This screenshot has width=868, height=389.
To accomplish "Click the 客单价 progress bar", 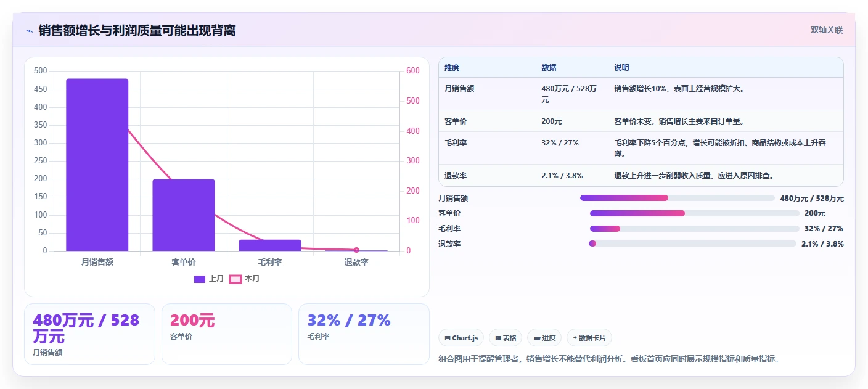I will (x=694, y=213).
